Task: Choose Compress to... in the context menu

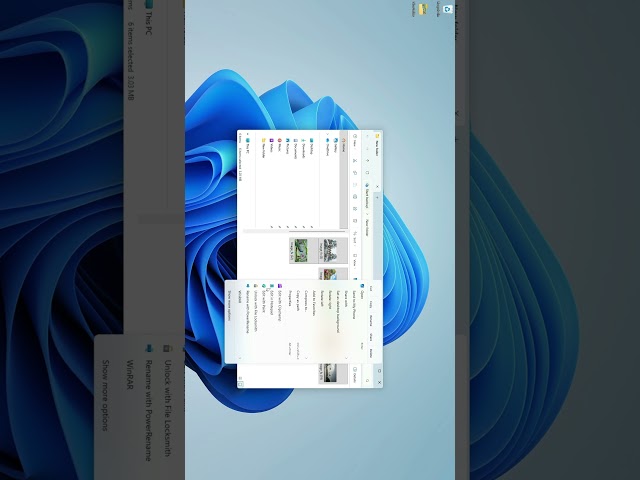Action: (306, 321)
